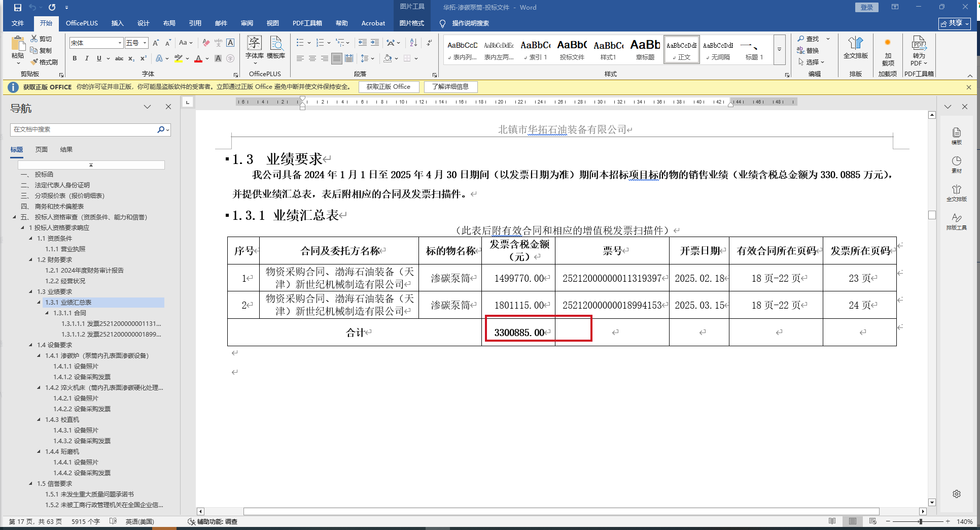Decrease paragraph indent
The height and width of the screenshot is (530, 980).
coord(362,43)
